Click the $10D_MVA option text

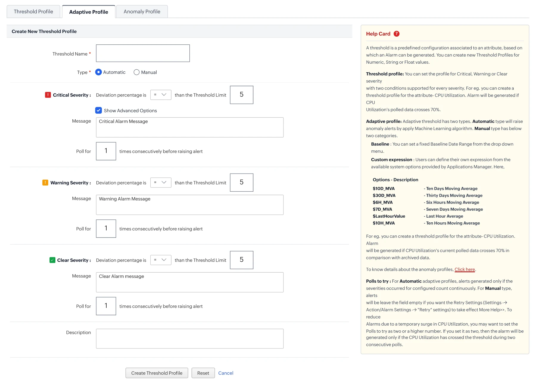pyautogui.click(x=384, y=188)
